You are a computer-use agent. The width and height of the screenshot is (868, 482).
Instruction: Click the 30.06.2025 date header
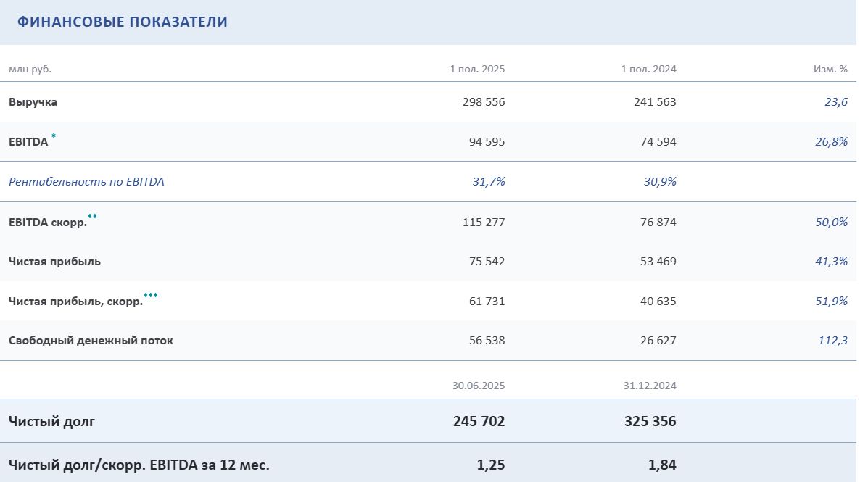click(x=479, y=386)
